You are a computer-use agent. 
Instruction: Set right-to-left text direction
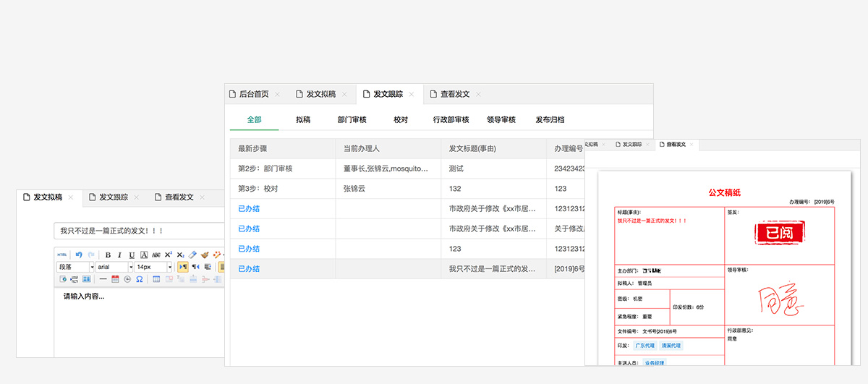(195, 267)
